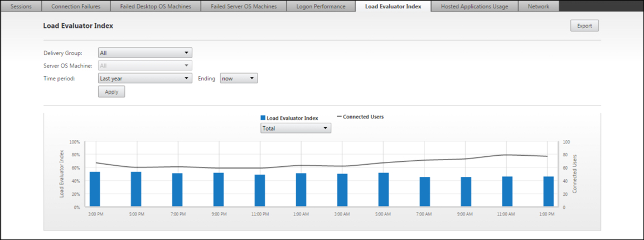
Task: Select the Logon Performance tab
Action: tap(321, 7)
